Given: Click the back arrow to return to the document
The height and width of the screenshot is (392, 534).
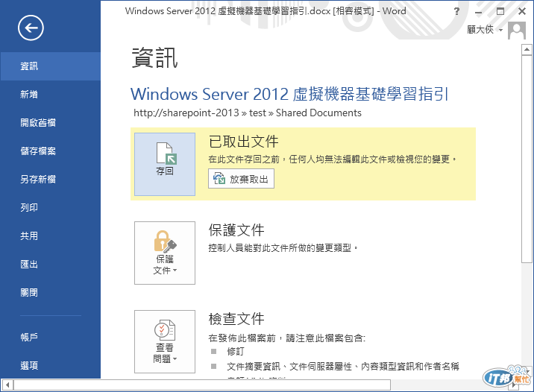Looking at the screenshot, I should [x=31, y=28].
